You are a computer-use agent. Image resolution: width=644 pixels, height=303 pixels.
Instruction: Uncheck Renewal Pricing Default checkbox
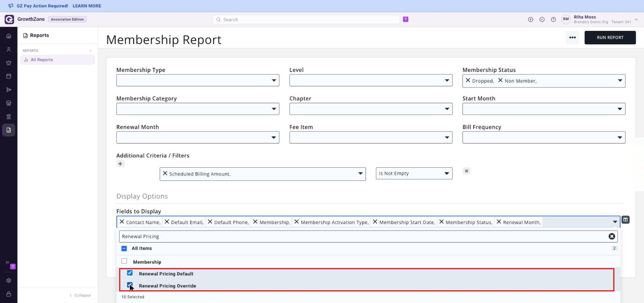coord(130,273)
